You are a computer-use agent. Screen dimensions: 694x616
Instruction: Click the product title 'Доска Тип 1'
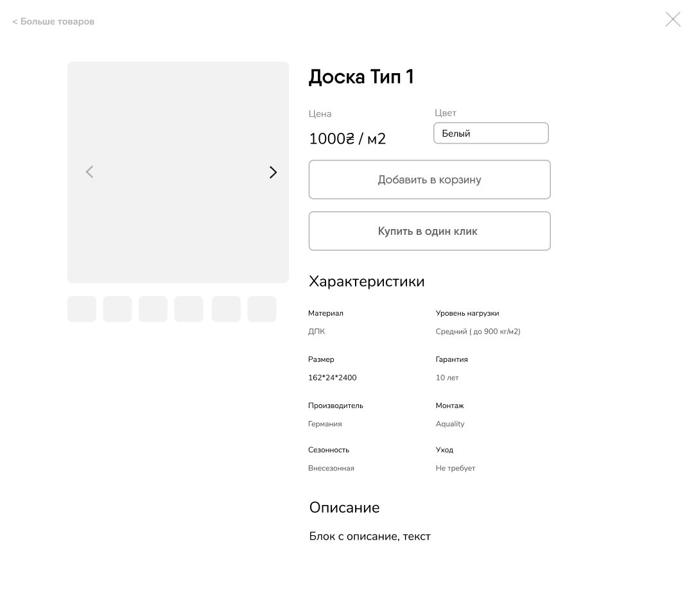361,77
